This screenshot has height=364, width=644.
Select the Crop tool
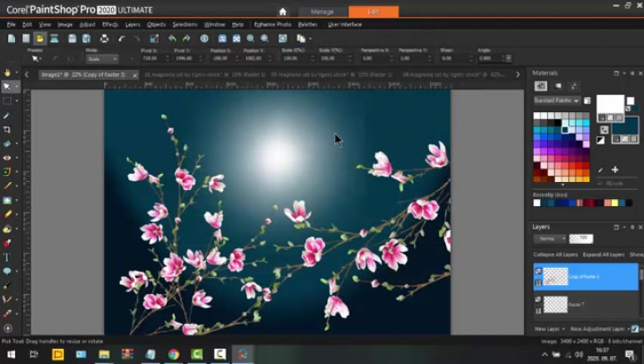[7, 130]
